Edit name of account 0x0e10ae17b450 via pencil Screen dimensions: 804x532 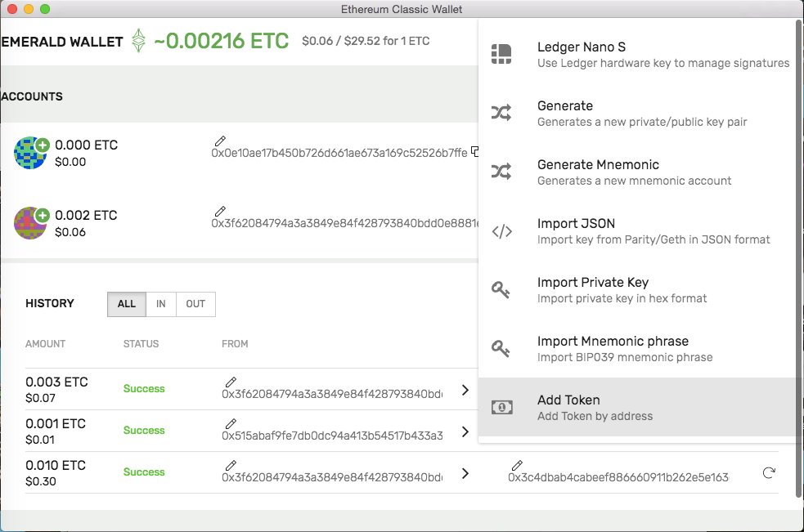coord(220,141)
